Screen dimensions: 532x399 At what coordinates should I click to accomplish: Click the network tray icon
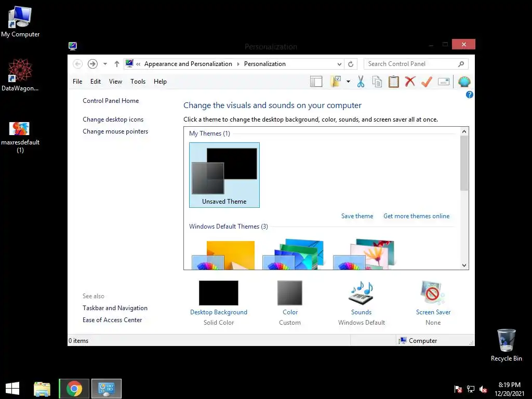(x=471, y=389)
